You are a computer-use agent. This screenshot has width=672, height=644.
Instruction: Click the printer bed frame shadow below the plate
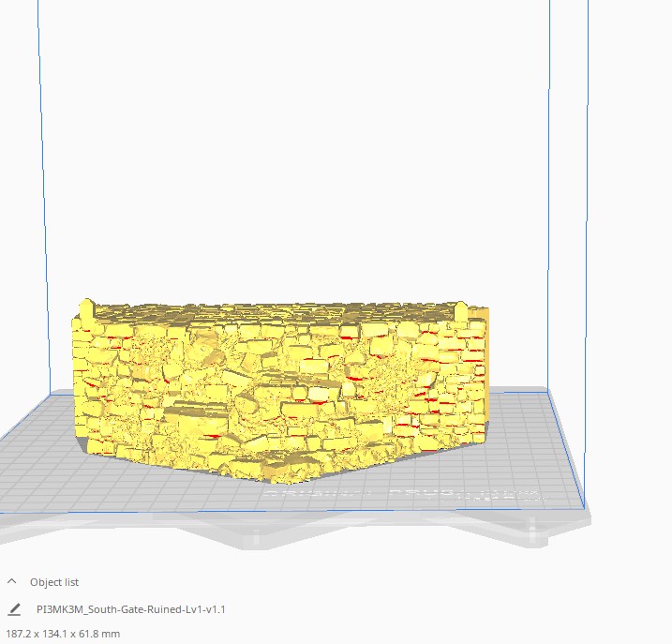300,530
